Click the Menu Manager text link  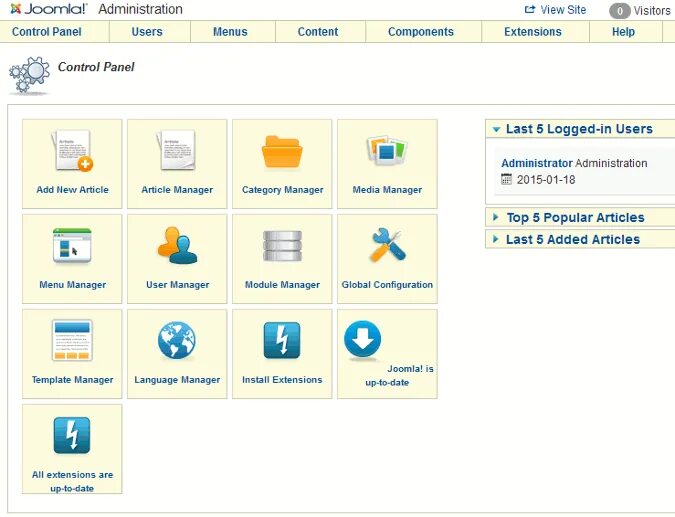pyautogui.click(x=72, y=285)
